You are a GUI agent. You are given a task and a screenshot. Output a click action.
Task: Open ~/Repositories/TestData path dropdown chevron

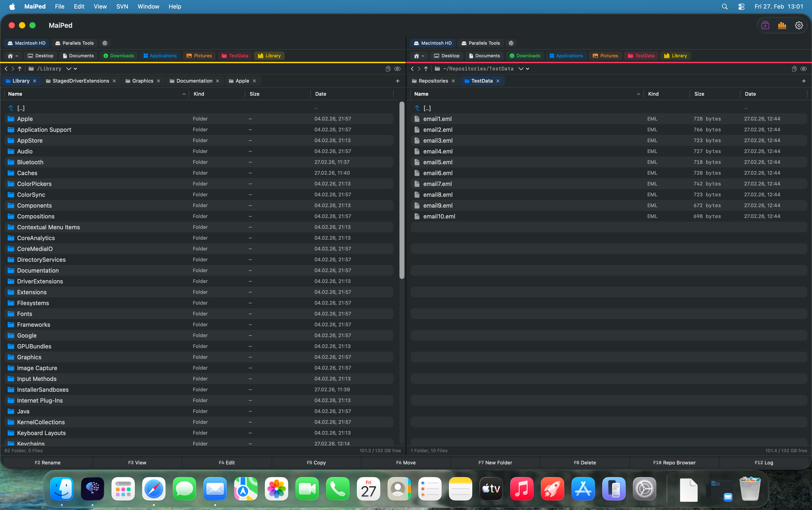coord(521,68)
